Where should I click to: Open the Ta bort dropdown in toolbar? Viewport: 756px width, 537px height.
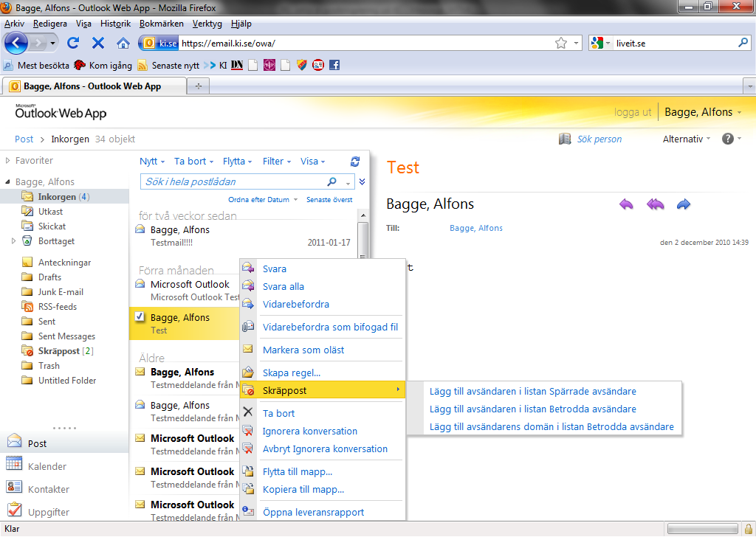click(193, 162)
